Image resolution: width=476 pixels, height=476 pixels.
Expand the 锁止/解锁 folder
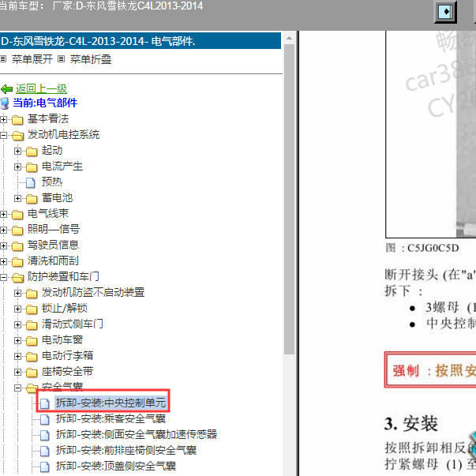pos(17,309)
